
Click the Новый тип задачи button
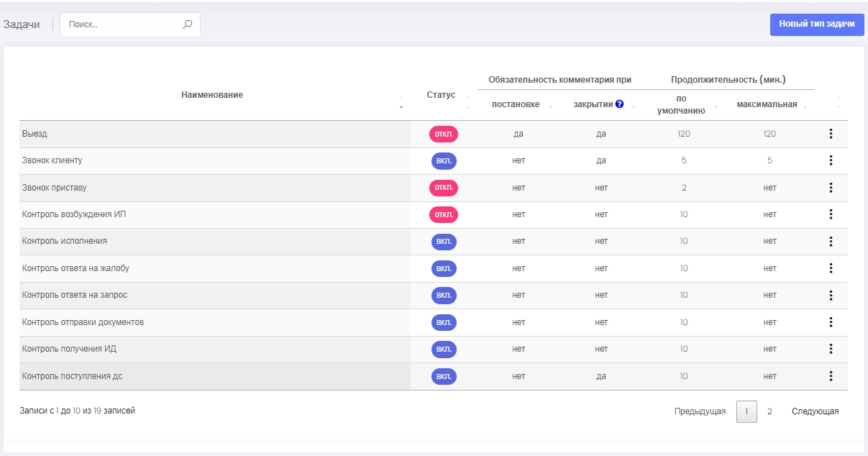click(x=816, y=24)
